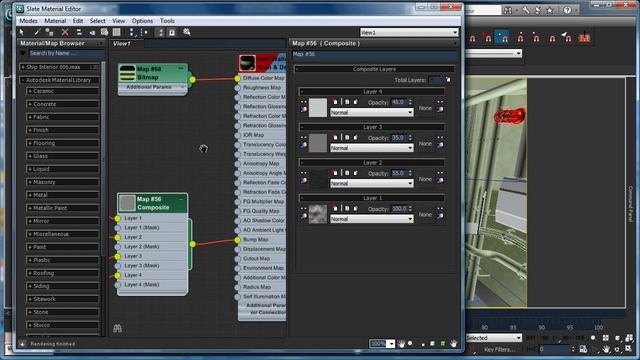Click Layer 1 delete layer icon
The width and height of the screenshot is (640, 360).
(x=335, y=209)
